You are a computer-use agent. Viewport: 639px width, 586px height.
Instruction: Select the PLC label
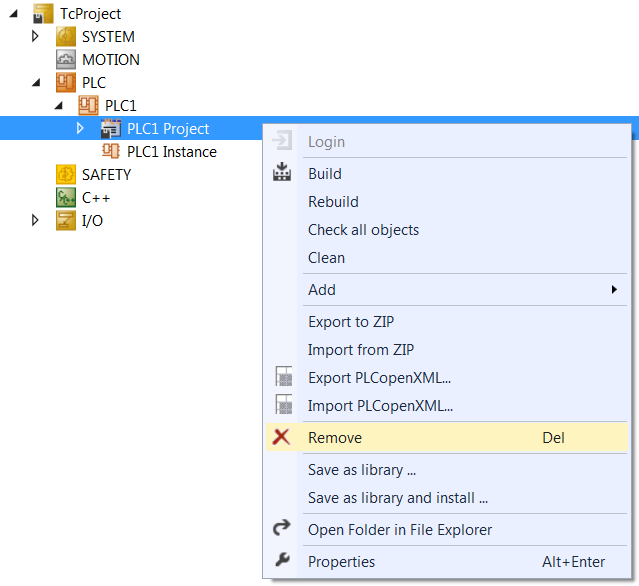(x=94, y=83)
